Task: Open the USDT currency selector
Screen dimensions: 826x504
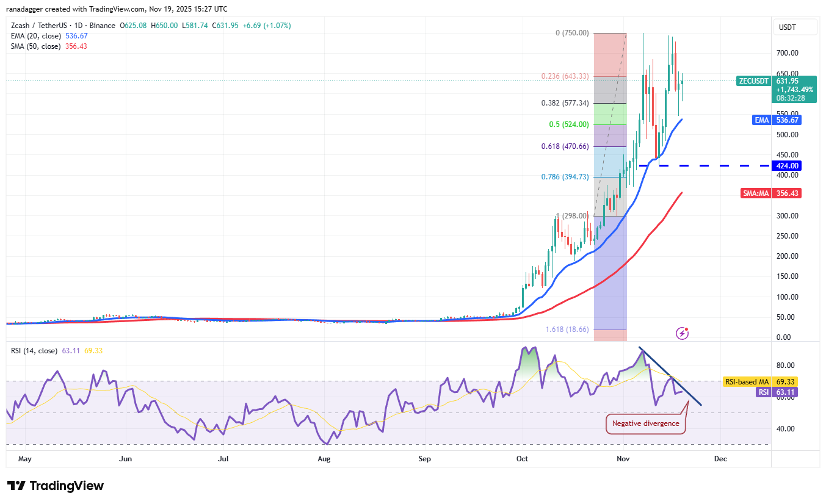Action: [795, 26]
